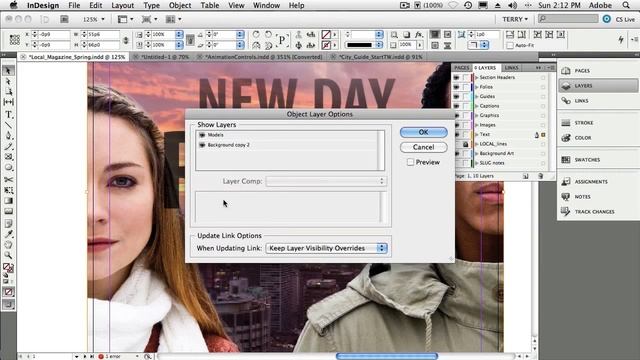Open the Links panel icon

pos(566,100)
